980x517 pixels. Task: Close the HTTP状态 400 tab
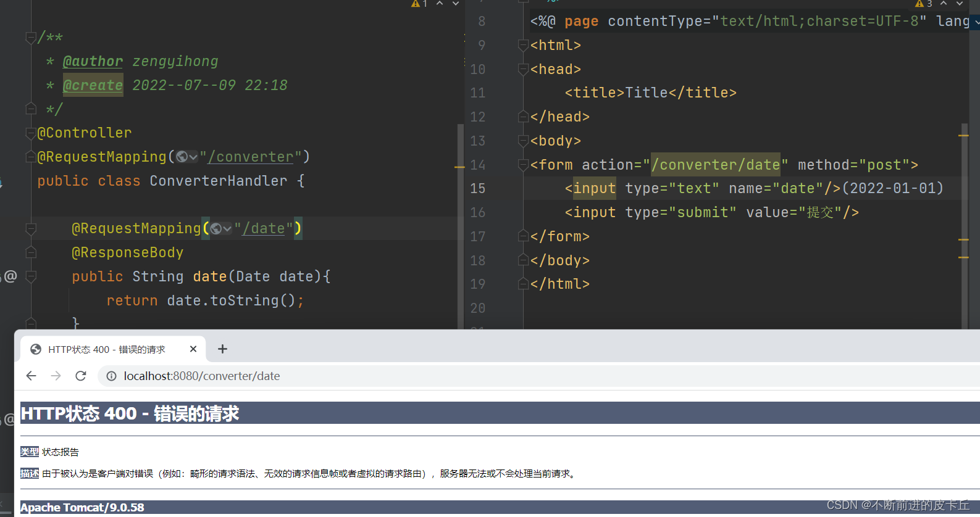193,349
